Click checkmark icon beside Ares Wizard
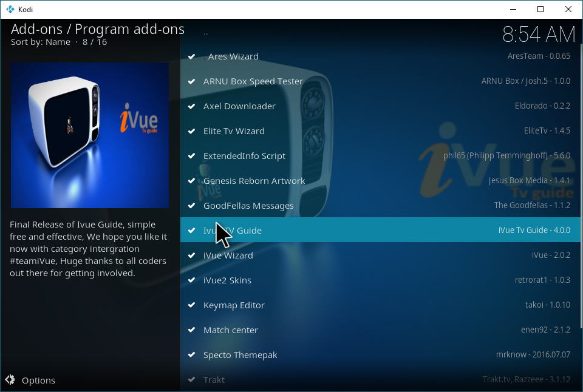 click(x=191, y=56)
